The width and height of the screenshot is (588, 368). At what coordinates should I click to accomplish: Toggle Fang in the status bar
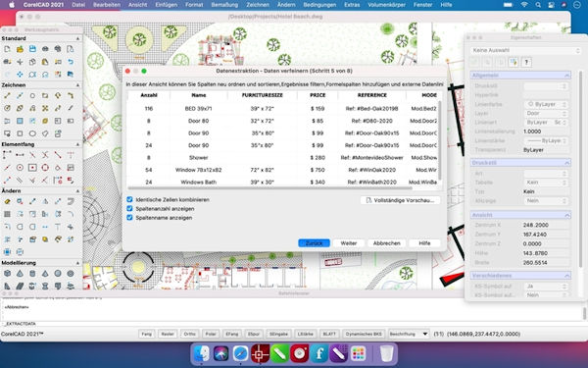point(147,334)
